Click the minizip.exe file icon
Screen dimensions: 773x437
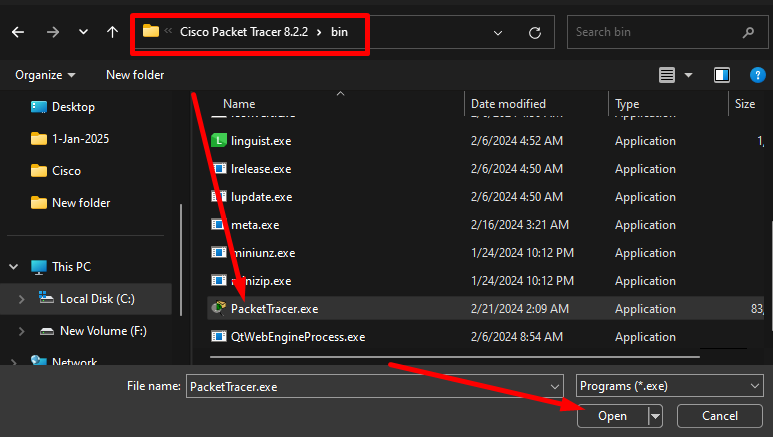click(x=219, y=281)
